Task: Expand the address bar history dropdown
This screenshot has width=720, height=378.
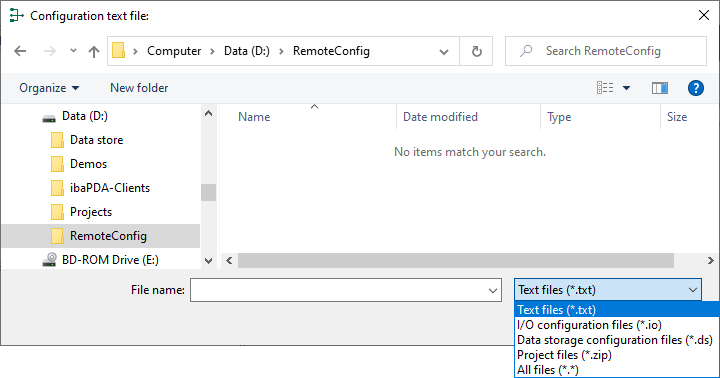Action: (x=444, y=51)
